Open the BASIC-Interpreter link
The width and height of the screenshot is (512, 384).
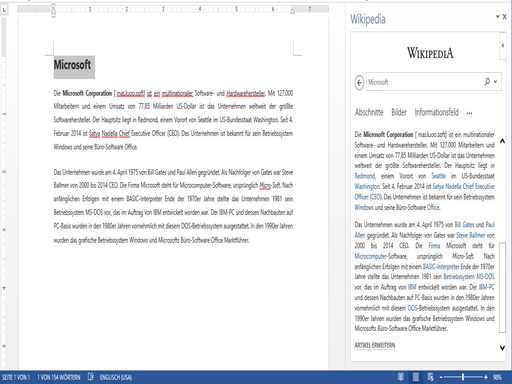(x=441, y=267)
